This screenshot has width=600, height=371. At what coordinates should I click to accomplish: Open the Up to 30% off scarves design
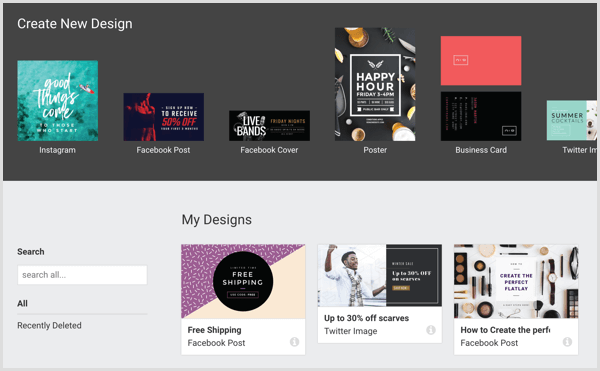click(380, 275)
